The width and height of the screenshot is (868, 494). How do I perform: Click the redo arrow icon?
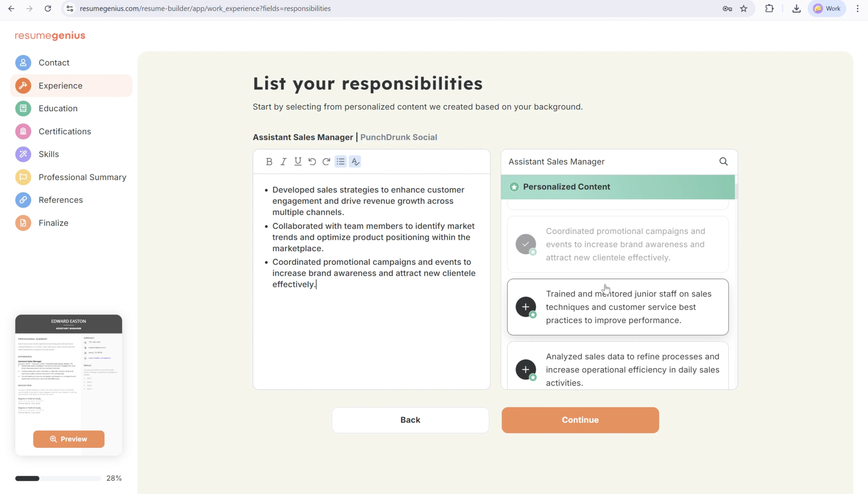point(326,162)
